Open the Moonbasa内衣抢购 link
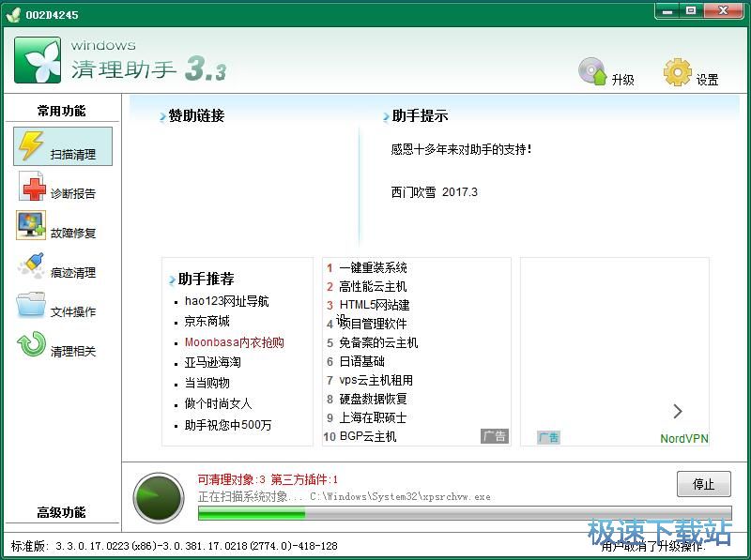Viewport: 751px width, 560px height. [234, 342]
